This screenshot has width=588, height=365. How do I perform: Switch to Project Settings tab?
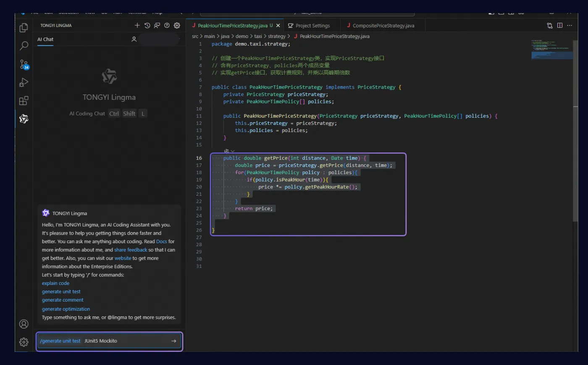[x=312, y=26]
